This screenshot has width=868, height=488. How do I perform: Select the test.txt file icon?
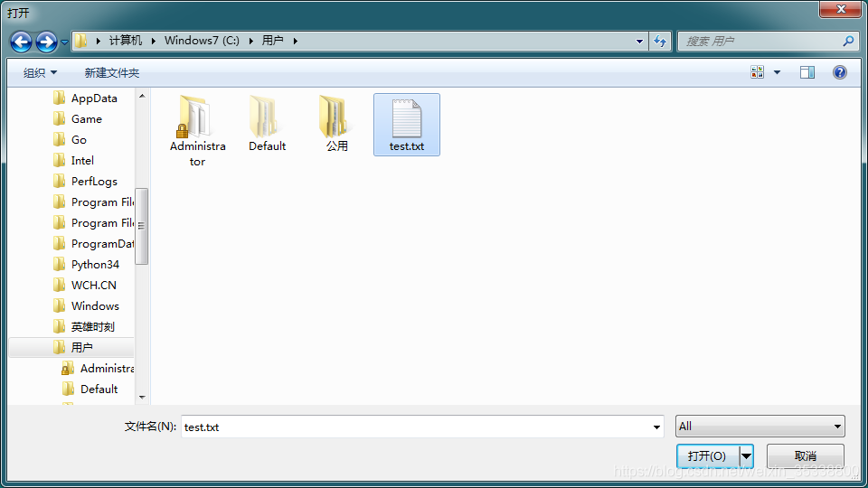pos(407,117)
